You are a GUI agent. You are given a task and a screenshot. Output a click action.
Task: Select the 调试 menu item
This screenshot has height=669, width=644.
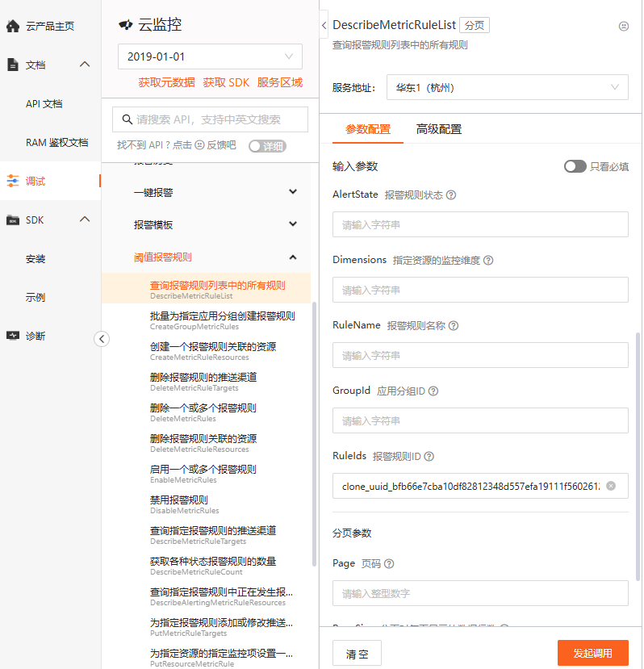tap(50, 181)
